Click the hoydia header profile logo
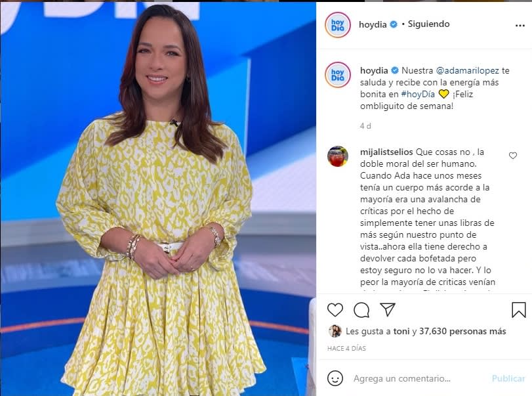This screenshot has height=396, width=532. coord(338,25)
